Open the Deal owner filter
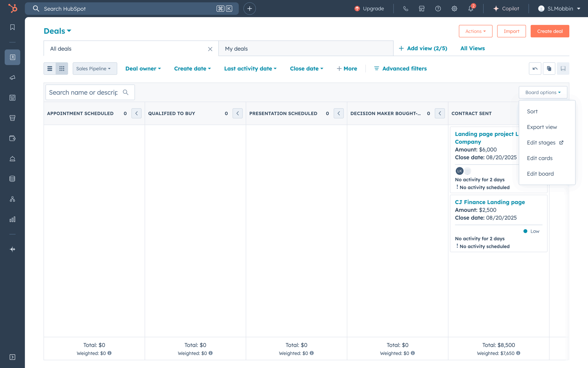This screenshot has height=368, width=588. pyautogui.click(x=143, y=69)
